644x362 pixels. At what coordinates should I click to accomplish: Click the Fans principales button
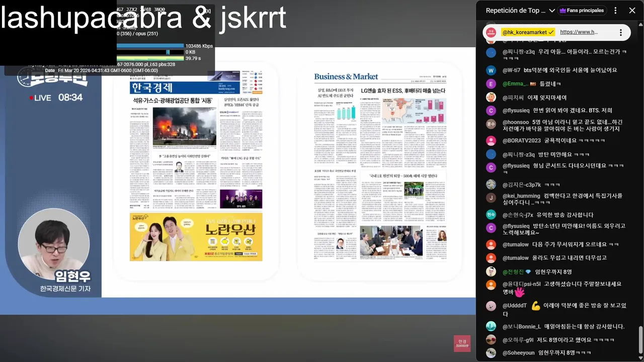581,11
